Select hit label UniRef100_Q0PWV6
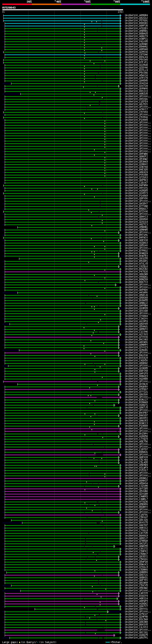 (136, 88)
